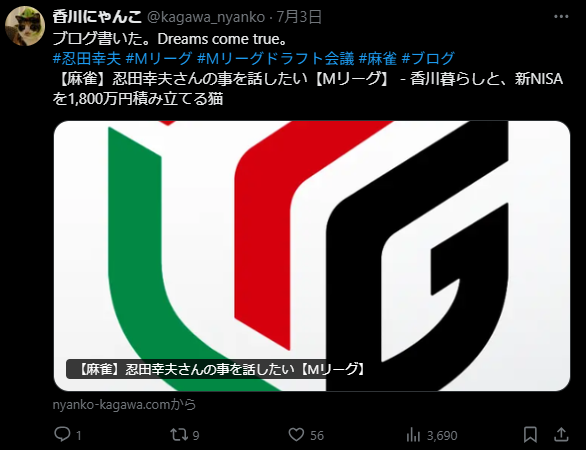Visit the nyanko-kagawa.com source link
The height and width of the screenshot is (450, 586).
pyautogui.click(x=124, y=405)
